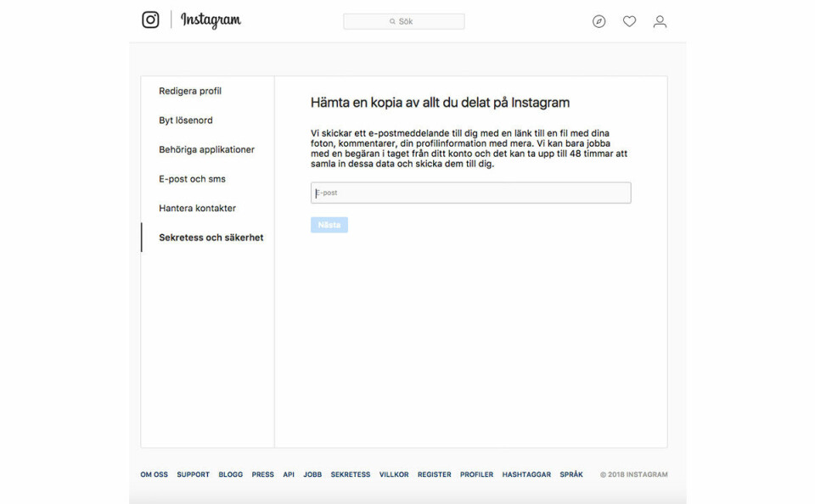This screenshot has height=504, width=815.
Task: Open the HASHTAGGAR footer link
Action: point(526,474)
